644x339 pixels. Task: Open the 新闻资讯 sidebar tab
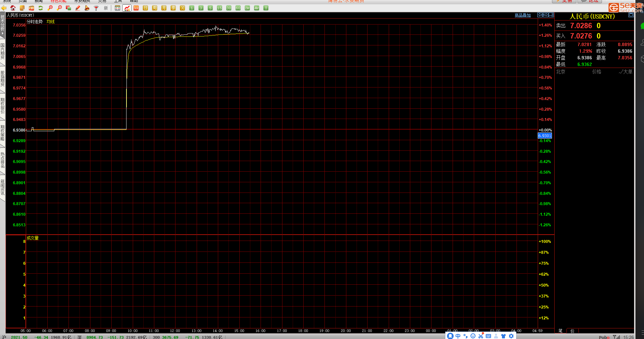[3, 187]
